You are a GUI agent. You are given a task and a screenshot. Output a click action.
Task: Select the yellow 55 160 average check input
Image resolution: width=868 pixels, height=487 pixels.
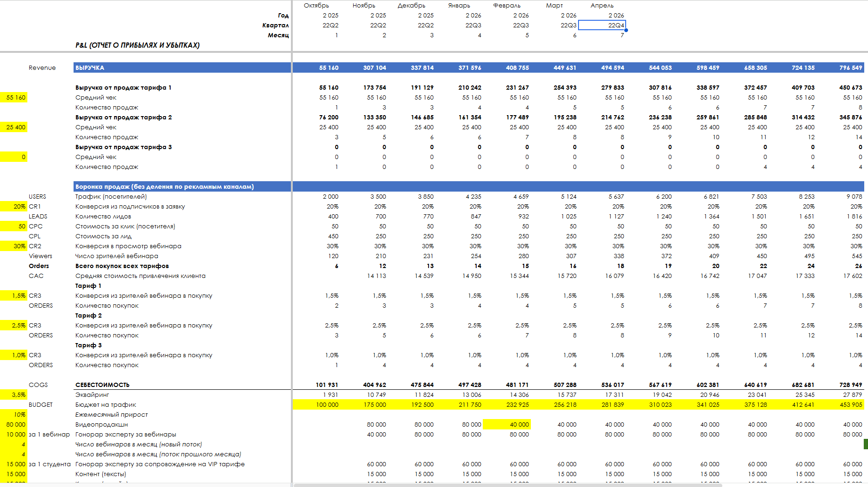coord(14,98)
